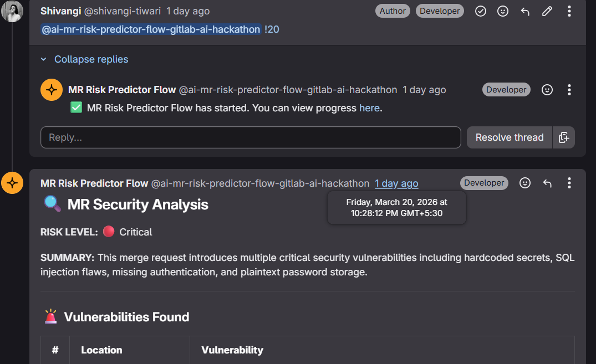Click the Resolve thread button
Image resolution: width=596 pixels, height=364 pixels.
click(509, 137)
